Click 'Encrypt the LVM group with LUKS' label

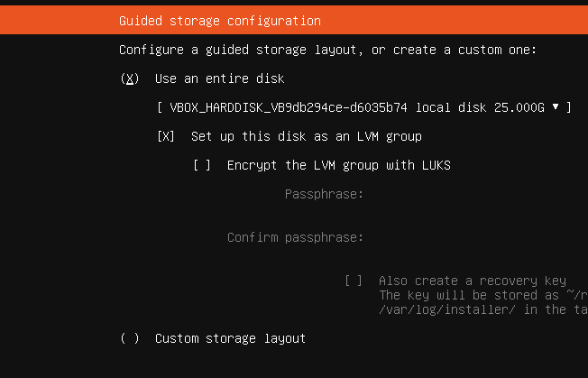(x=338, y=165)
